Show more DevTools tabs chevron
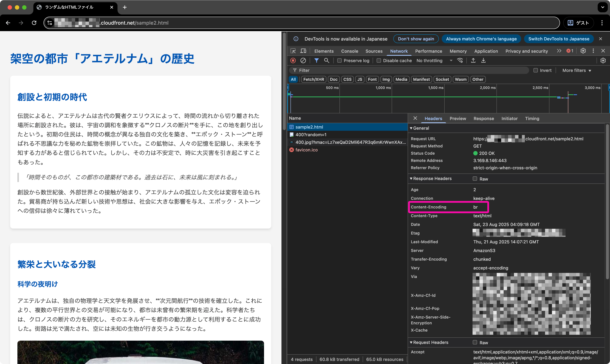This screenshot has height=364, width=610. (559, 51)
